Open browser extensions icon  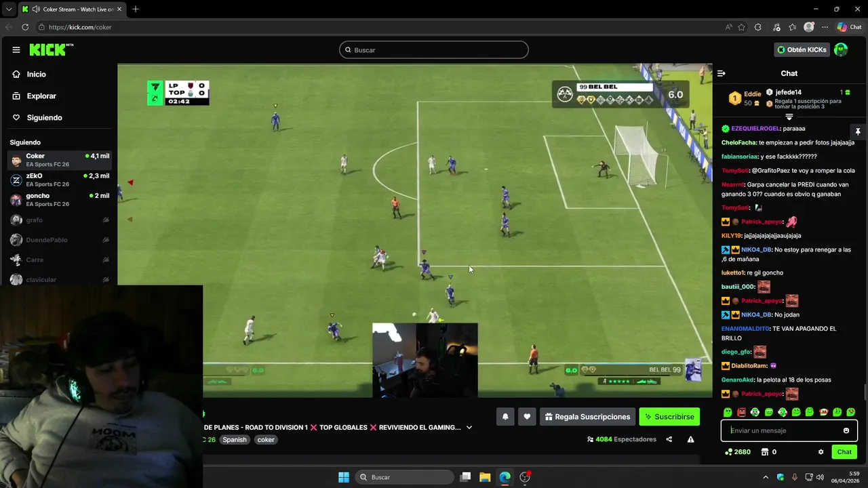tap(758, 27)
